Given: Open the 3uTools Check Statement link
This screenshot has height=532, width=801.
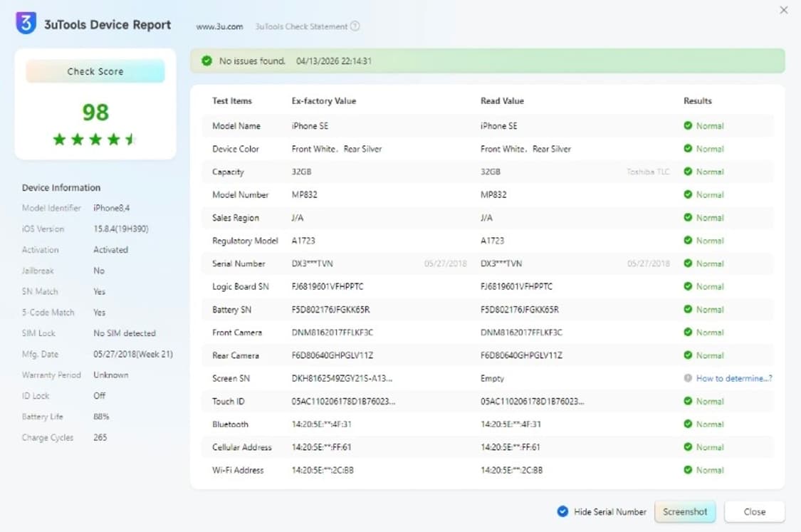Looking at the screenshot, I should click(x=301, y=26).
